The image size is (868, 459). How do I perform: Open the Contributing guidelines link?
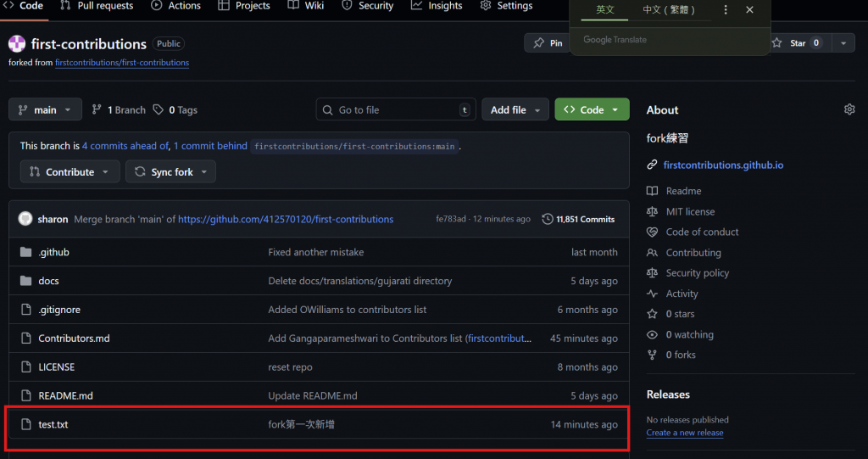[x=693, y=253]
